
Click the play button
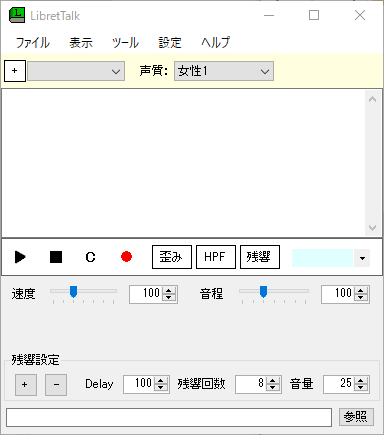pyautogui.click(x=20, y=257)
